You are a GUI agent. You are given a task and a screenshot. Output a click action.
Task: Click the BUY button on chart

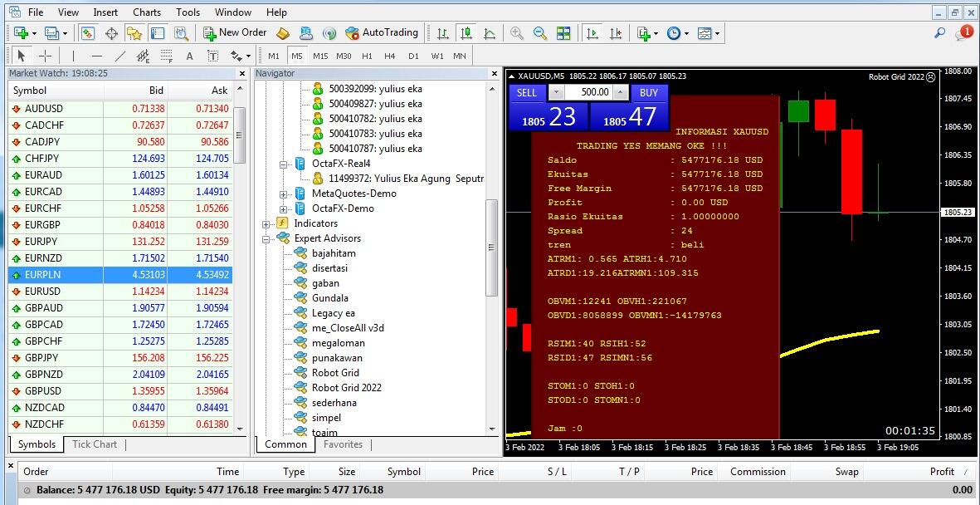pos(650,93)
